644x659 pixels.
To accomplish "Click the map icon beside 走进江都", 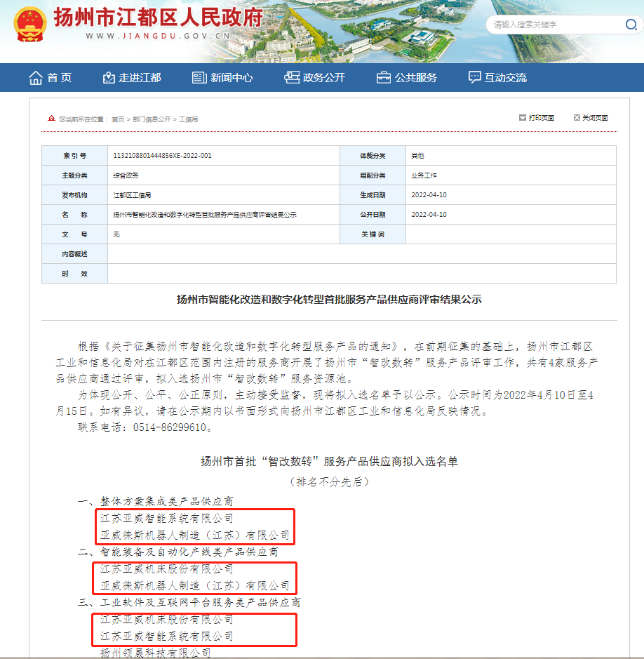I will click(x=108, y=78).
